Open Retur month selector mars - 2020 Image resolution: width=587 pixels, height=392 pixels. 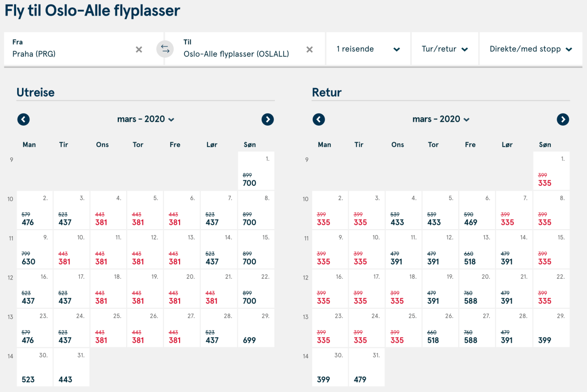pos(441,119)
